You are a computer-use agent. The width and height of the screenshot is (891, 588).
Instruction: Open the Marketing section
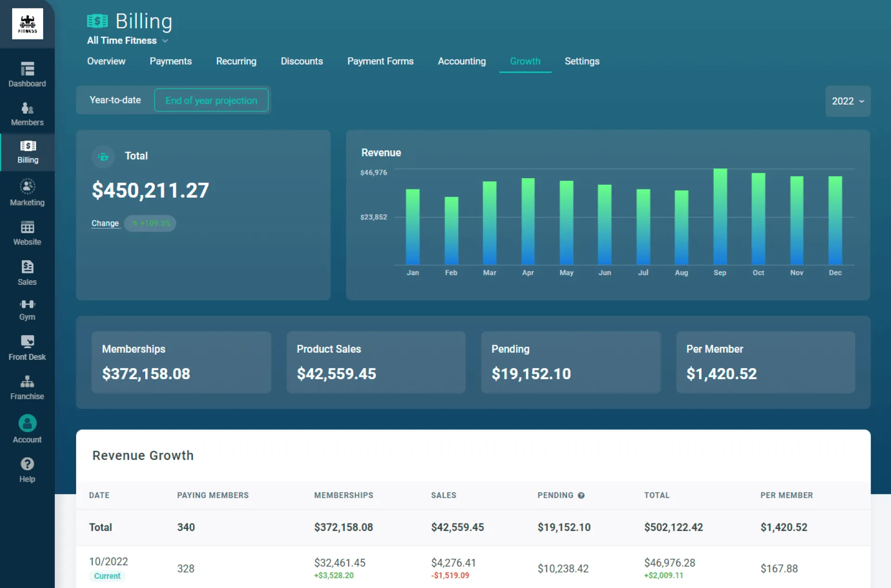(27, 192)
